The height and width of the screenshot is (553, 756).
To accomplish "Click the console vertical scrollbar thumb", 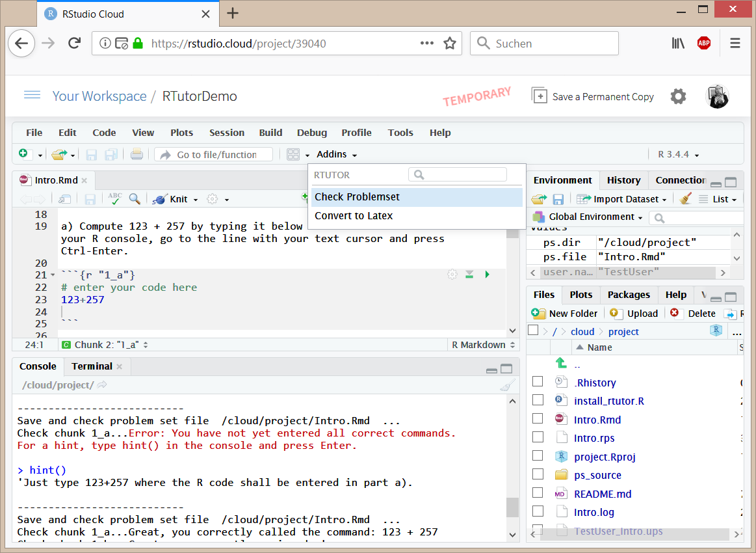I will click(512, 507).
